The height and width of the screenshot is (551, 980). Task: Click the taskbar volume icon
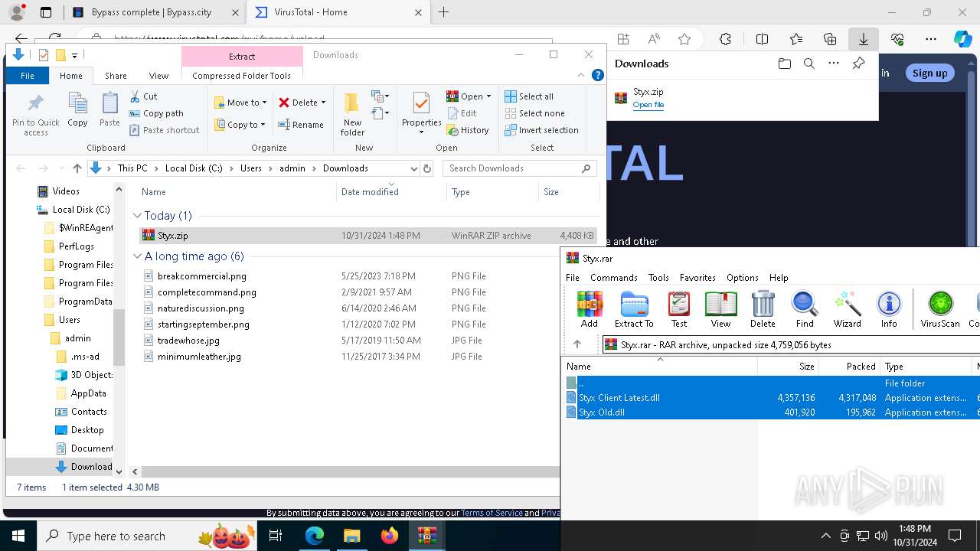881,536
